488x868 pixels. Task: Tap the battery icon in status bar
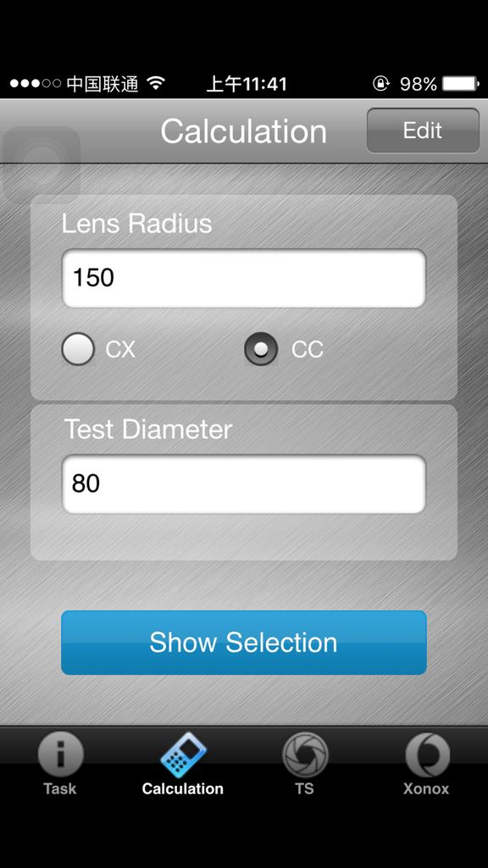coord(460,84)
